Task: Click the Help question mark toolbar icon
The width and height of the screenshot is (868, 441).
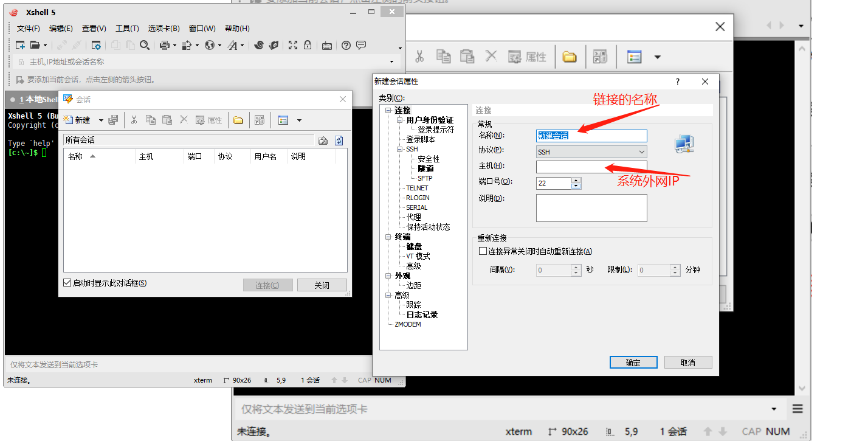Action: click(346, 45)
